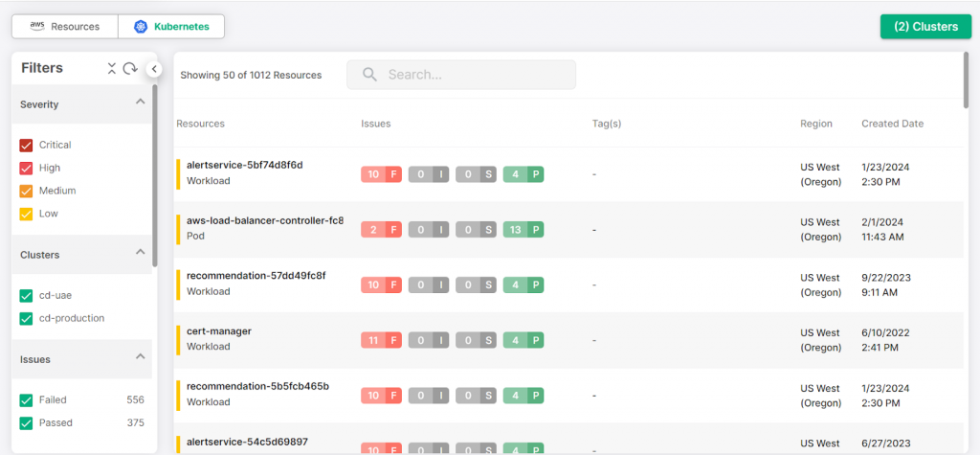Collapse all filter sections icon
Image resolution: width=980 pixels, height=455 pixels.
tap(112, 68)
